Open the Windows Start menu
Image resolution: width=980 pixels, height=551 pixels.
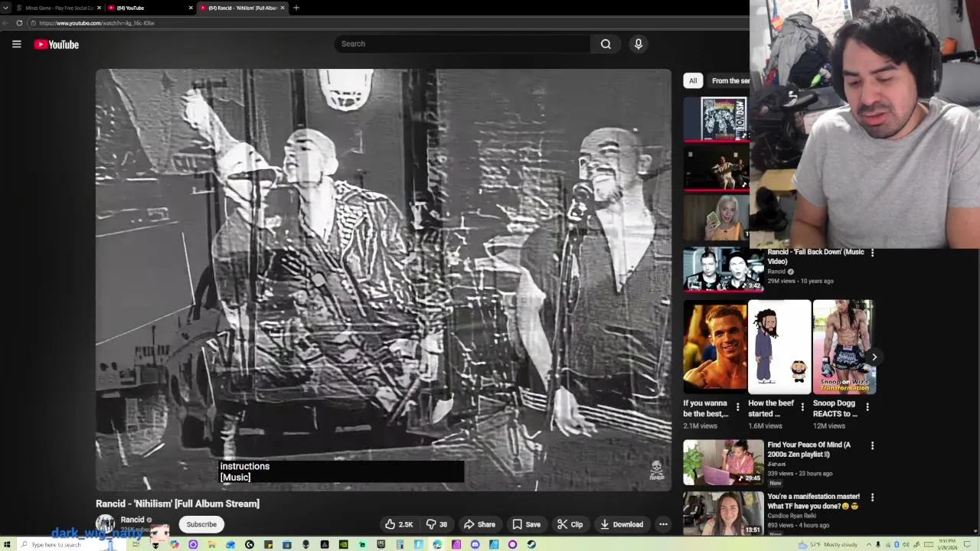coord(7,544)
